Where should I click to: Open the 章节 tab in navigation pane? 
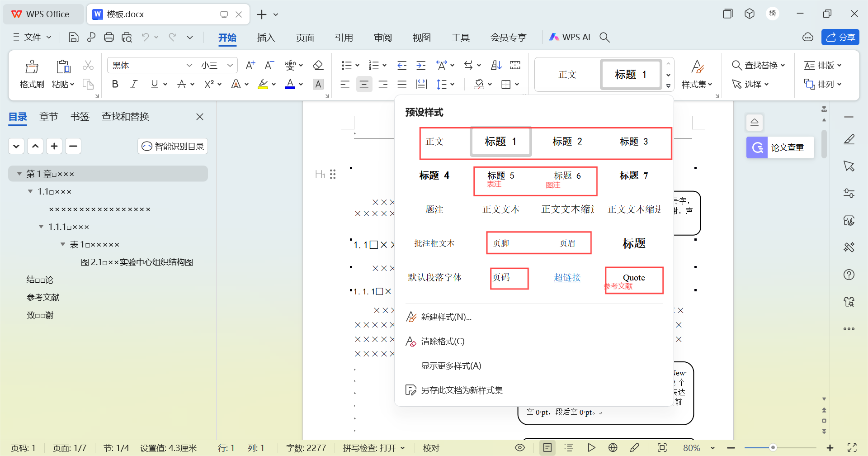[x=49, y=117]
